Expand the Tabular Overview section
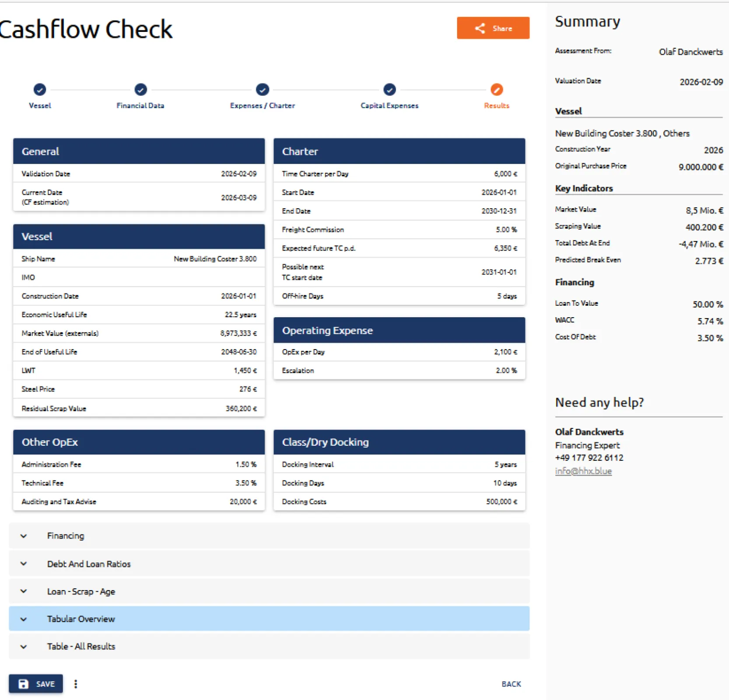The height and width of the screenshot is (700, 729). pos(81,619)
